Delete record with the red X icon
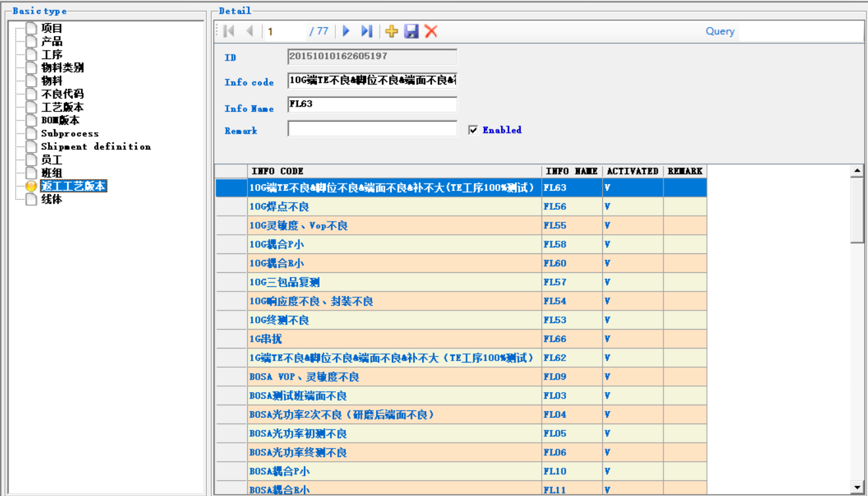The width and height of the screenshot is (868, 496). pos(431,32)
